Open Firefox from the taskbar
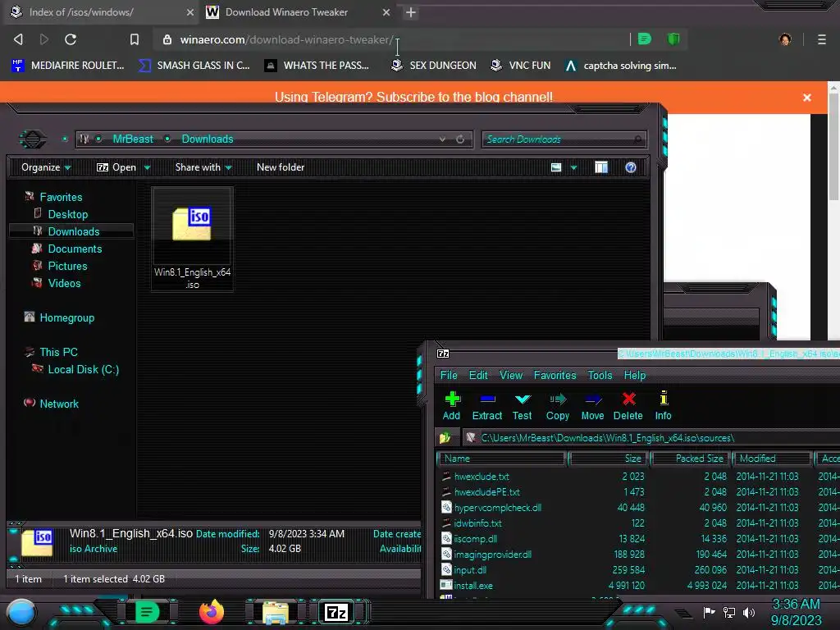Image resolution: width=840 pixels, height=630 pixels. coord(211,612)
